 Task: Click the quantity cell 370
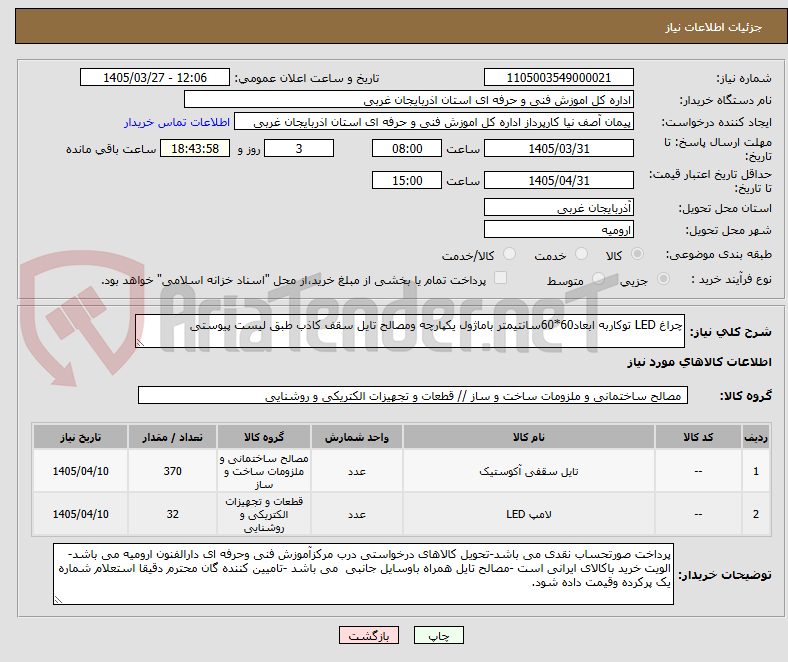(x=172, y=471)
